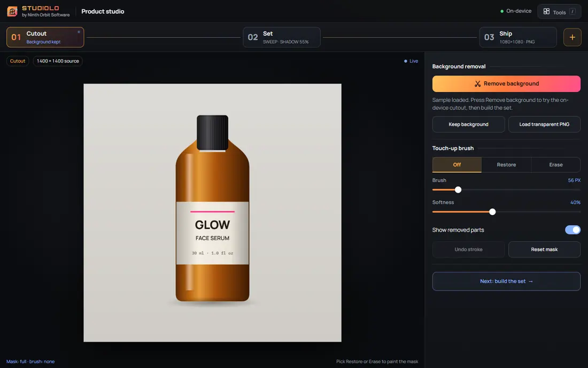The image size is (588, 368).
Task: Click the Background removal heading
Action: click(459, 66)
